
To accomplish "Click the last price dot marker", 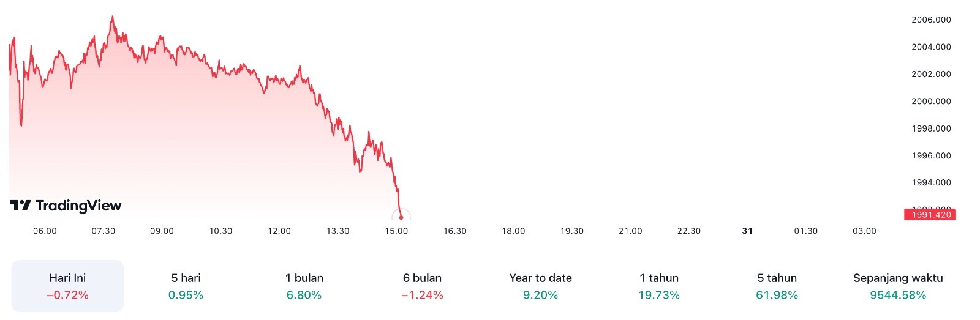I will click(x=401, y=217).
